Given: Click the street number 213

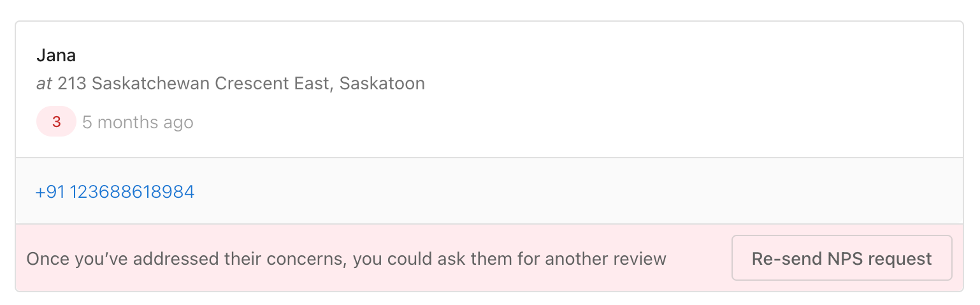Looking at the screenshot, I should 71,84.
